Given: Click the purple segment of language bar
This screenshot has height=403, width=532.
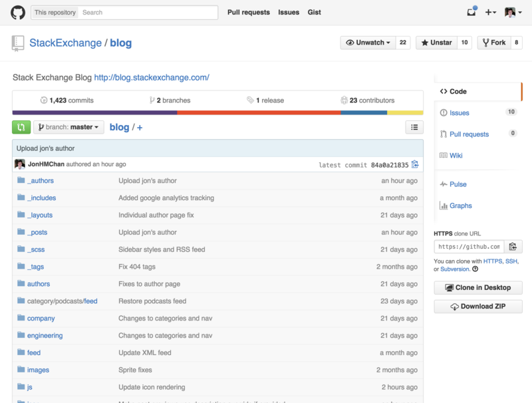Looking at the screenshot, I should tap(94, 112).
